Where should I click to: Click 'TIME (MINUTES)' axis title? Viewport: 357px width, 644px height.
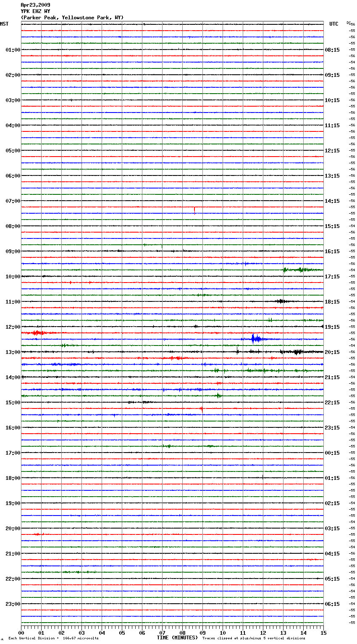[x=177, y=638]
